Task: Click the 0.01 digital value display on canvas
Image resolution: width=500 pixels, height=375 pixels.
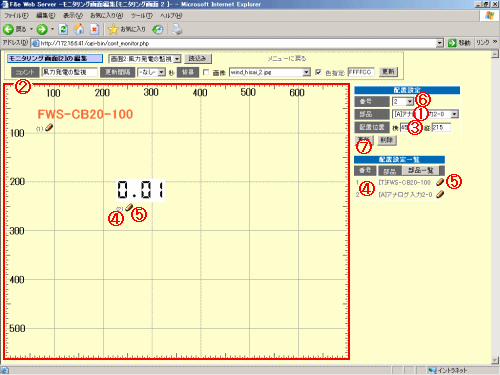Action: (x=141, y=190)
